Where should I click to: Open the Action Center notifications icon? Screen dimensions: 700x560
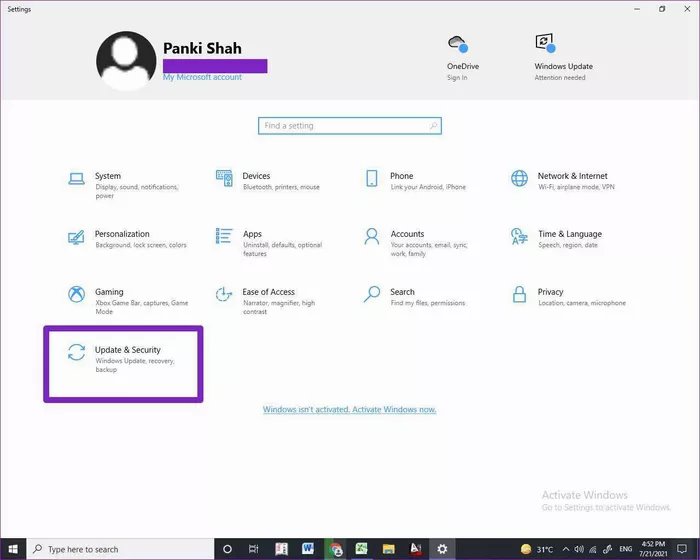[682, 549]
